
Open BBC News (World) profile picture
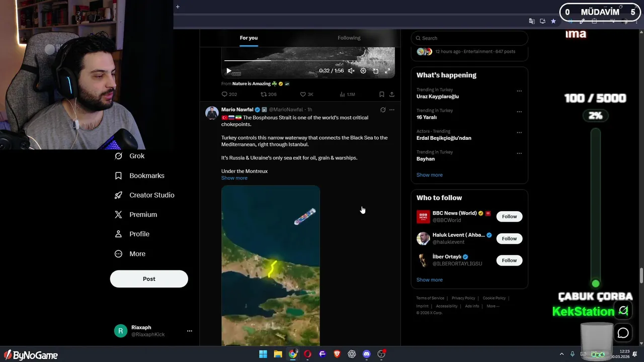[x=423, y=217]
